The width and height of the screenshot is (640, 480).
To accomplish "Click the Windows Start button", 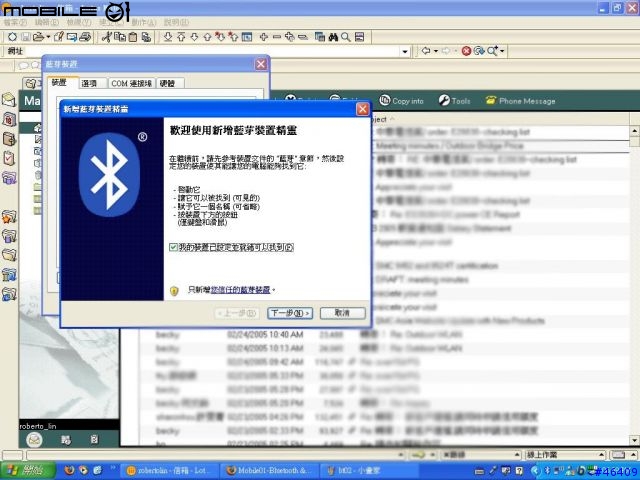I will [x=27, y=471].
